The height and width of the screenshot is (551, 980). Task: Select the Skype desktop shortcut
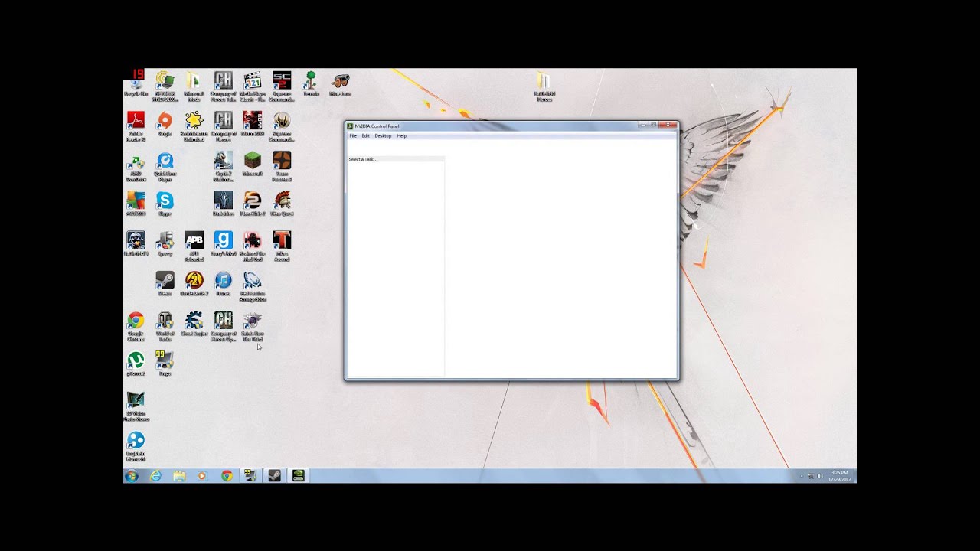click(165, 203)
